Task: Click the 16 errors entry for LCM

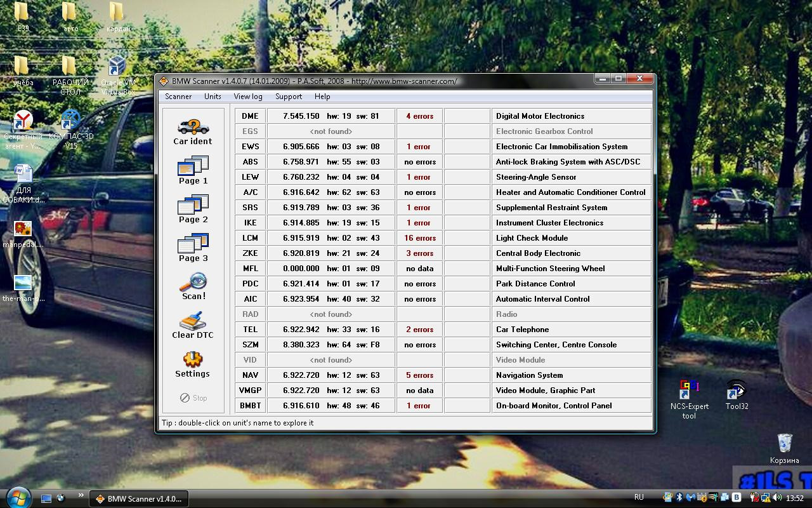Action: (419, 237)
